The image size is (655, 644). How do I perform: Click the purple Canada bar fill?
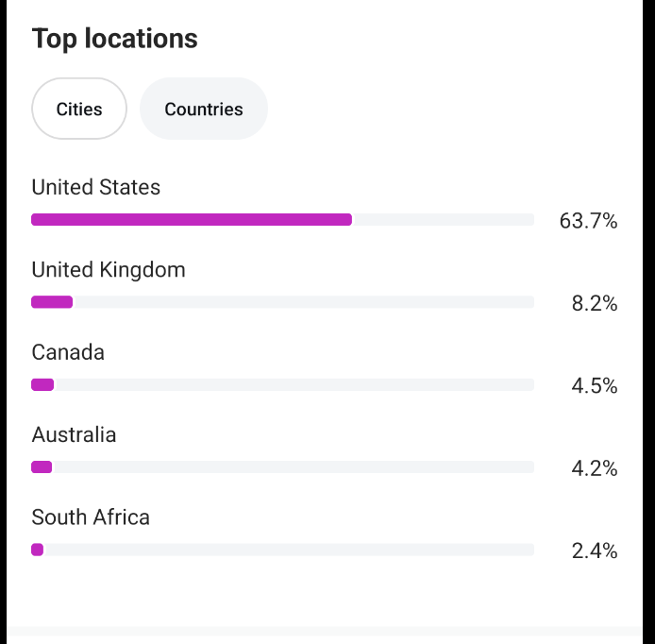click(x=42, y=384)
